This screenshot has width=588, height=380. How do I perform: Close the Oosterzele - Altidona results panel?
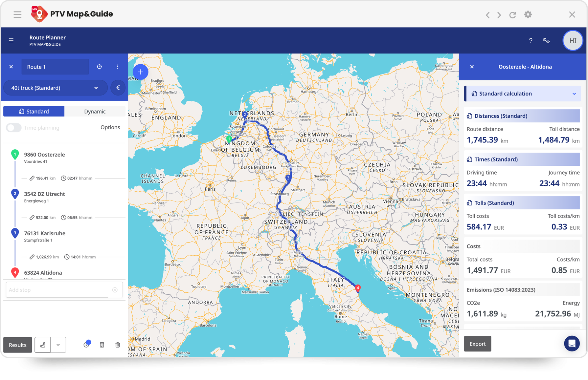click(472, 67)
